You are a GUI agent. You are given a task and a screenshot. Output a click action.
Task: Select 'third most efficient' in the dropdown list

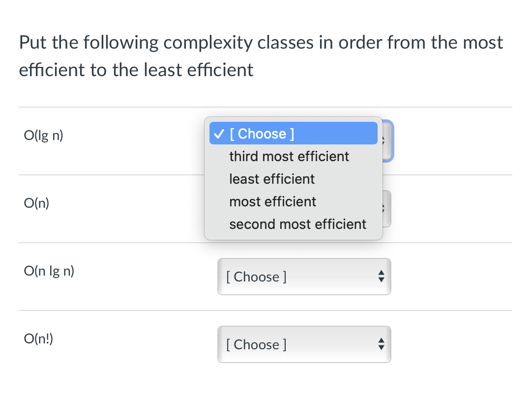289,156
